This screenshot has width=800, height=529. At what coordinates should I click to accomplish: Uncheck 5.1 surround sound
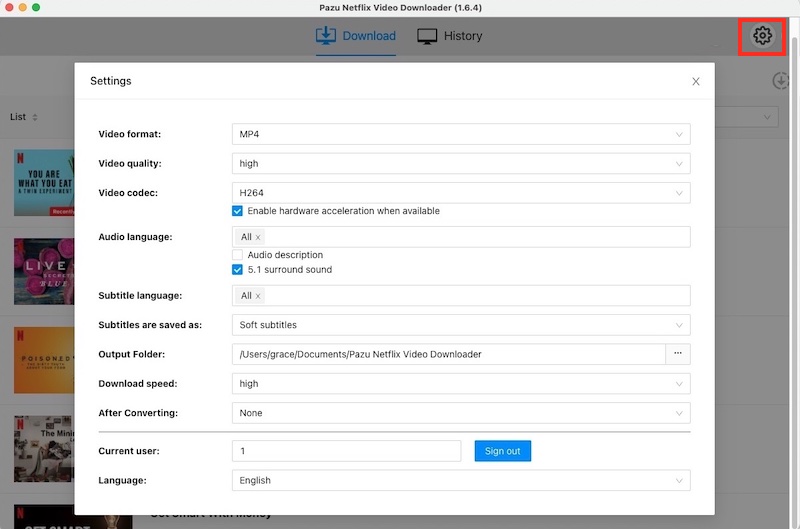(x=237, y=269)
